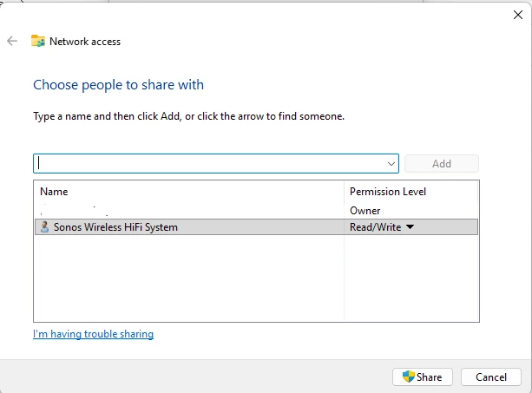Click empty space in the people list
This screenshot has height=393, width=532.
point(187,278)
